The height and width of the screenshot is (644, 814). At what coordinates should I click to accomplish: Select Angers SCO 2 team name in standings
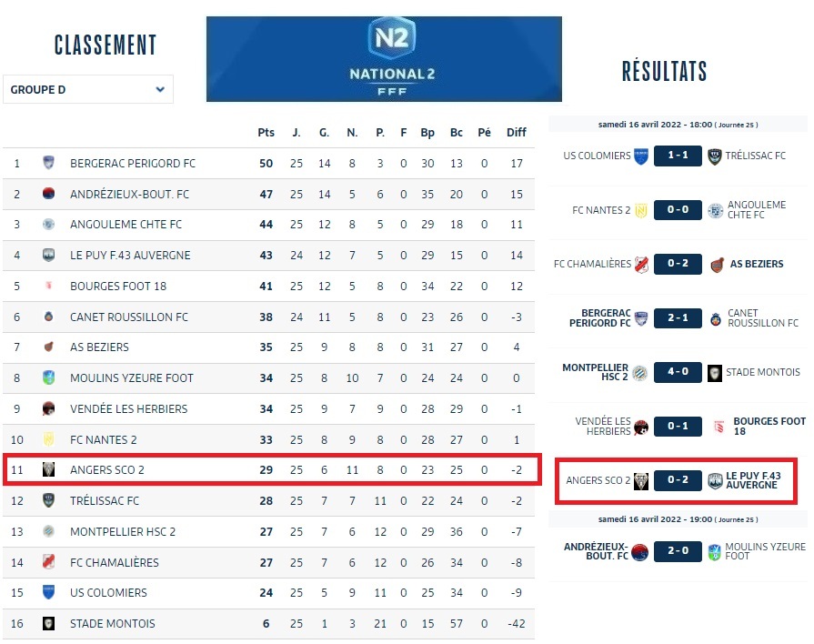pos(107,470)
